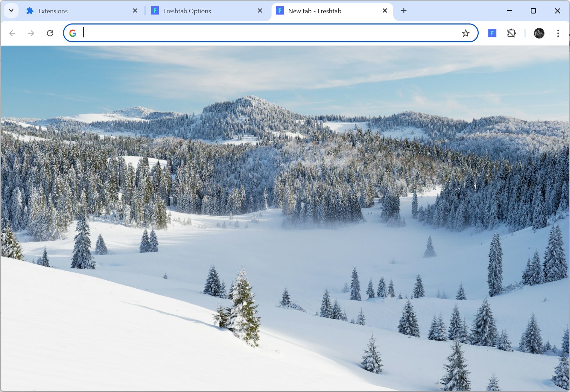Click inside the address bar search field
Screen dimensions: 570x392
245,33
